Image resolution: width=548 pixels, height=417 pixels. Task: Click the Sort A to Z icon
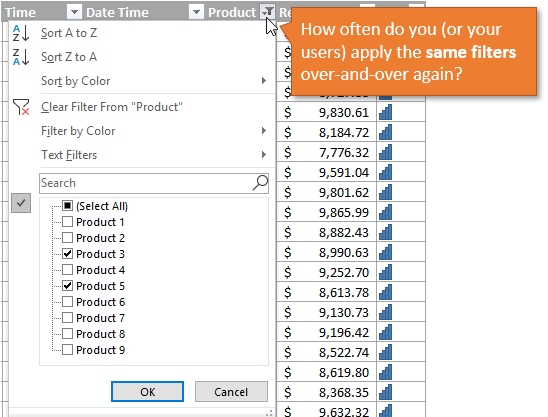tap(21, 33)
